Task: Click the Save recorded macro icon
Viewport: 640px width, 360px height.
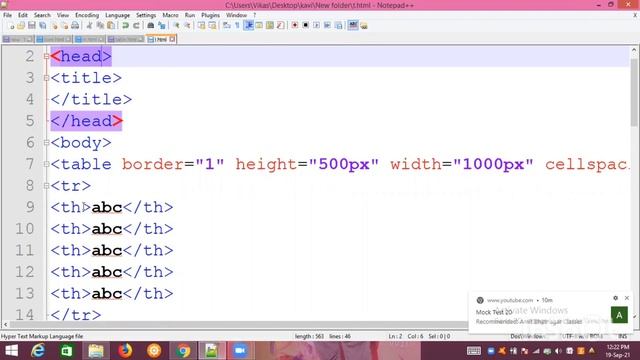Action: click(x=338, y=25)
